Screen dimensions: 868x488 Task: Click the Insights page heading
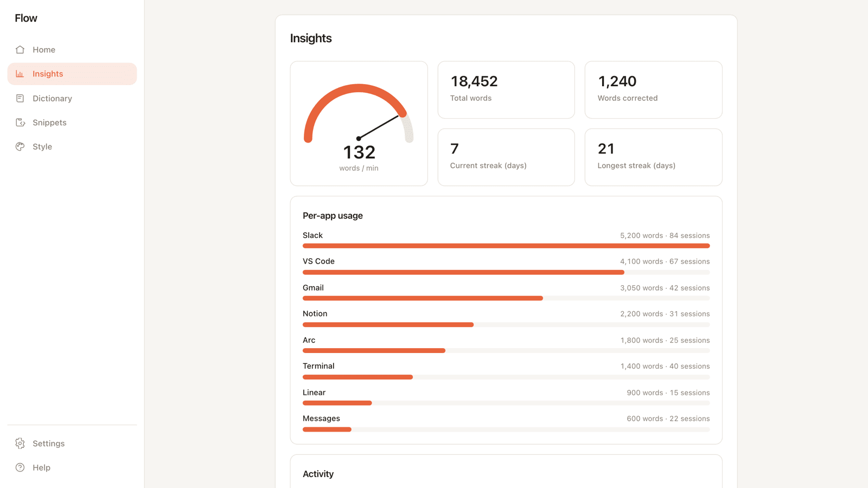coord(311,38)
